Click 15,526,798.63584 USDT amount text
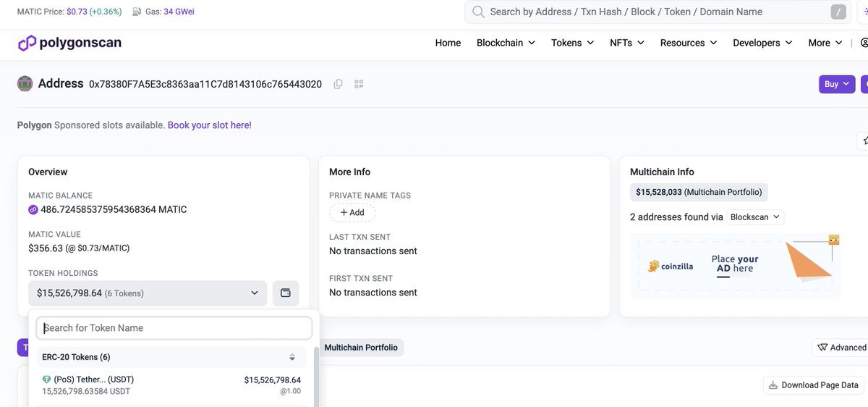 [86, 392]
